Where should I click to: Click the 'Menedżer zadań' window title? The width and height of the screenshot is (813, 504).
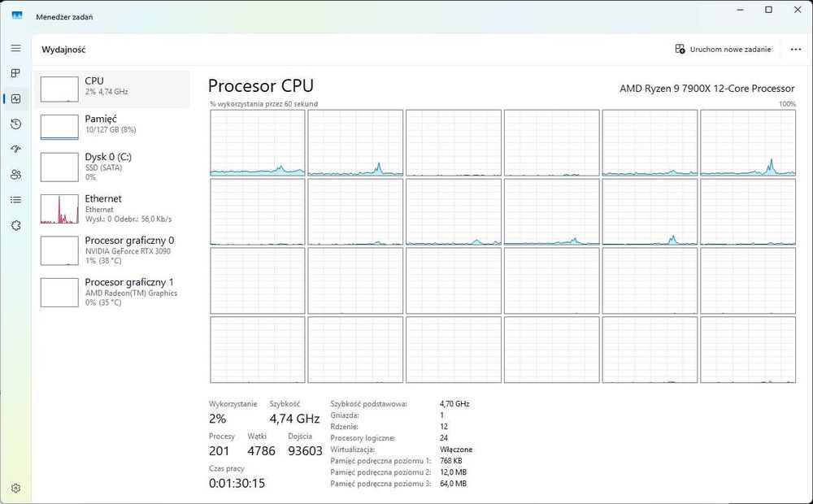point(65,16)
